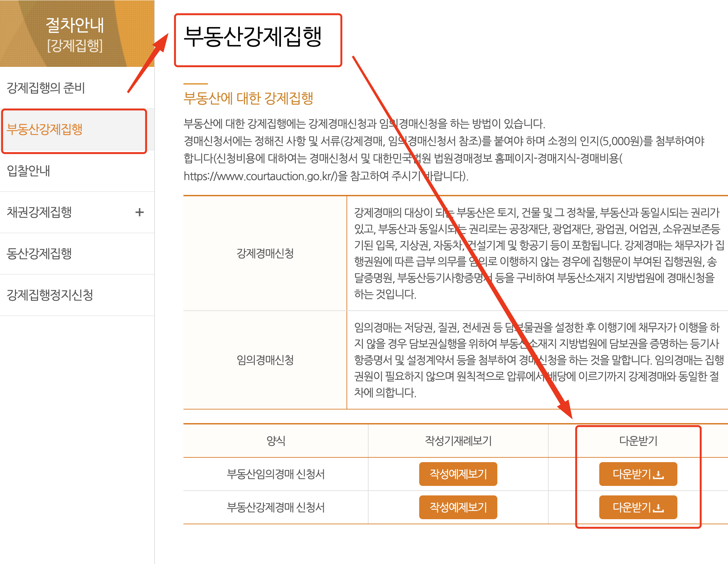Select 부동산강제집행 in the sidebar
Viewport: 728px width, 564px height.
(x=45, y=129)
